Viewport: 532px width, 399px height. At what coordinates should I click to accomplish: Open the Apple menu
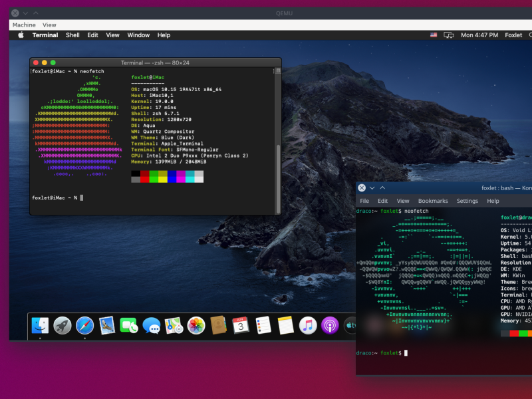21,35
